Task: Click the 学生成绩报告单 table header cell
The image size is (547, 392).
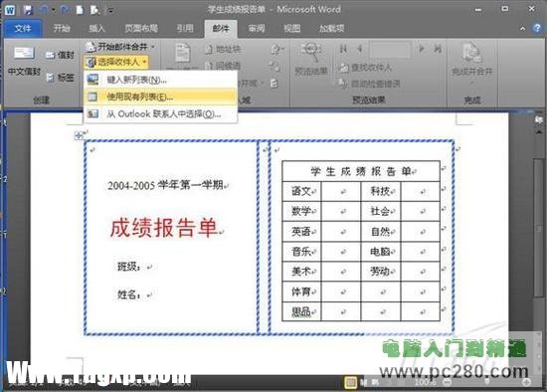Action: tap(361, 171)
